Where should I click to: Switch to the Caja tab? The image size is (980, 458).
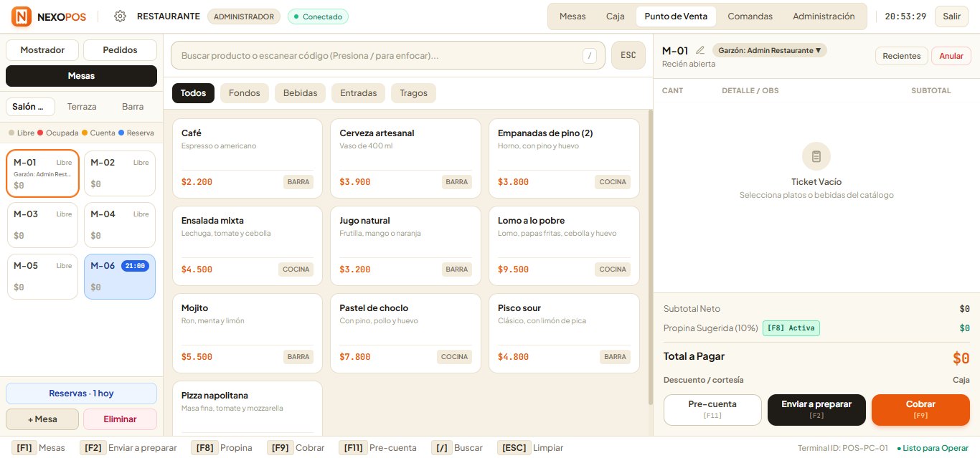point(615,16)
